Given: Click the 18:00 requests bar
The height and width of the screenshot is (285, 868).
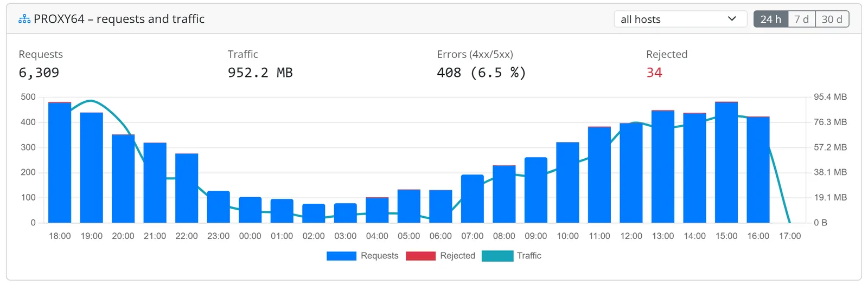Looking at the screenshot, I should pyautogui.click(x=60, y=163).
